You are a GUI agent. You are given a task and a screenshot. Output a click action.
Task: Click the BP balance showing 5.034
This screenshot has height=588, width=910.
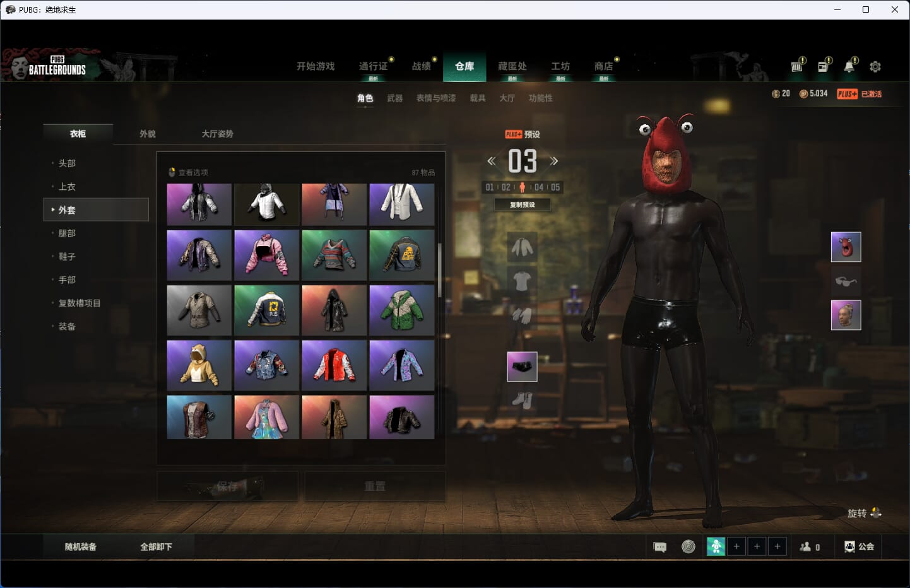(x=813, y=93)
